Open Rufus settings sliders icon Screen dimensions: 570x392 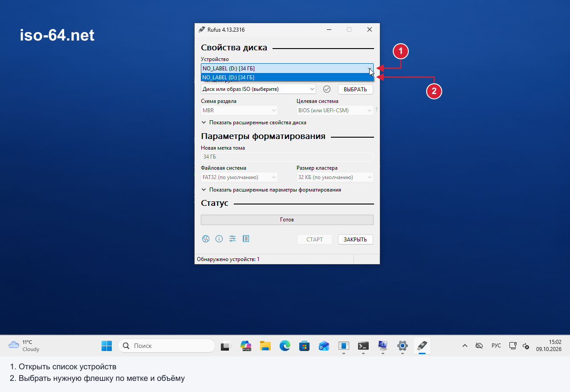[232, 239]
